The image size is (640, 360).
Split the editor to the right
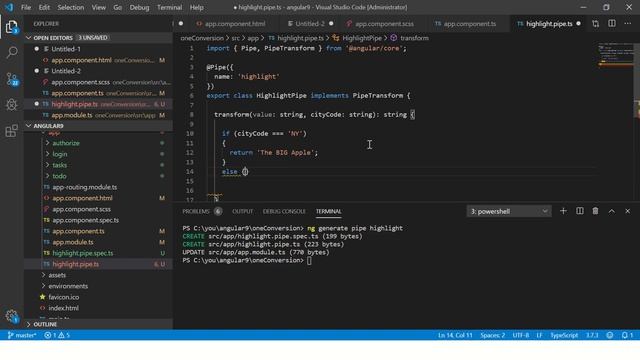pos(611,24)
